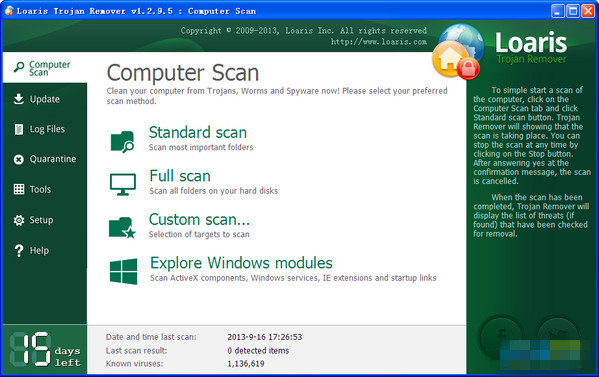Switch to the Update tab

pyautogui.click(x=45, y=99)
